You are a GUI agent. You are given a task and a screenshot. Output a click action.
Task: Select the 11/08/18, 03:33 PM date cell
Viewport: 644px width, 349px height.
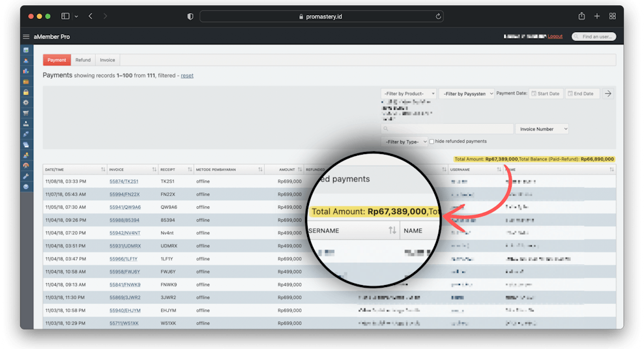tap(66, 181)
